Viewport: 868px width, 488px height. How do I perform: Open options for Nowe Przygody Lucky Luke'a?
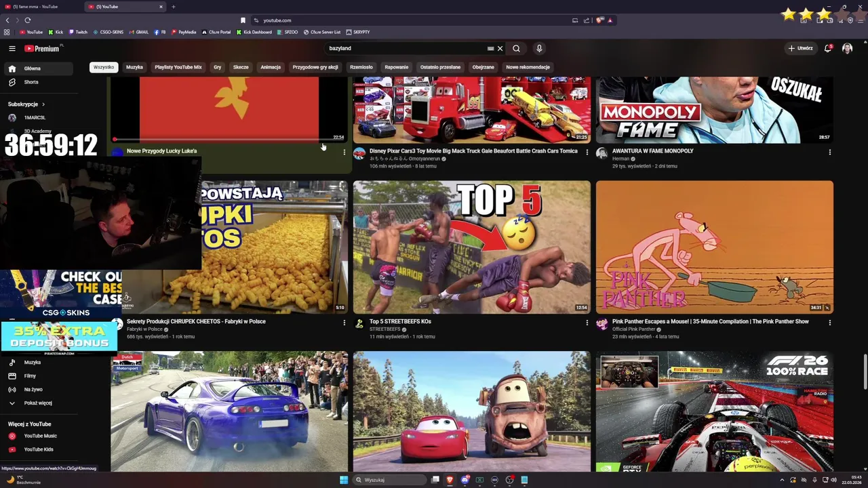[344, 152]
